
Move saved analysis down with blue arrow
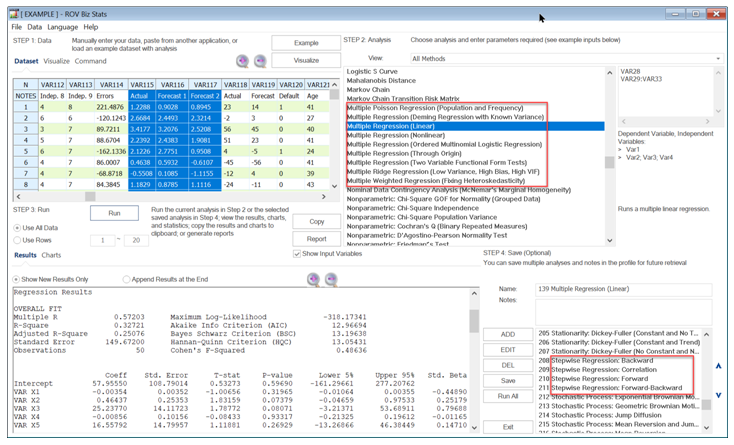point(719,395)
